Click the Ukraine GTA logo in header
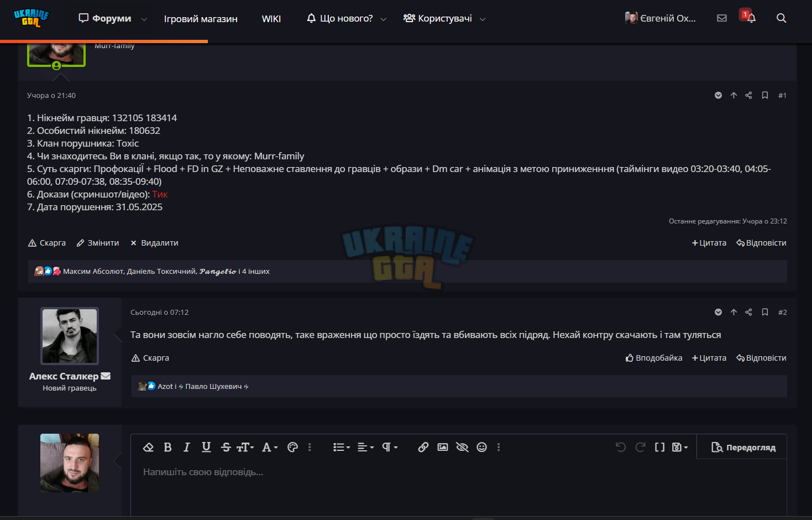The width and height of the screenshot is (812, 520). pos(32,18)
